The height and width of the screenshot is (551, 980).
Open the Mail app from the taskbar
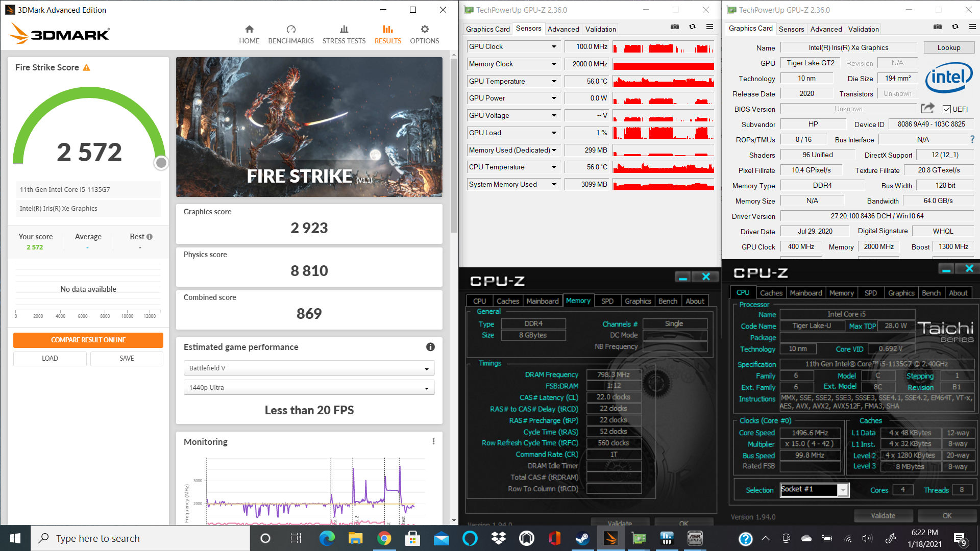pyautogui.click(x=441, y=538)
